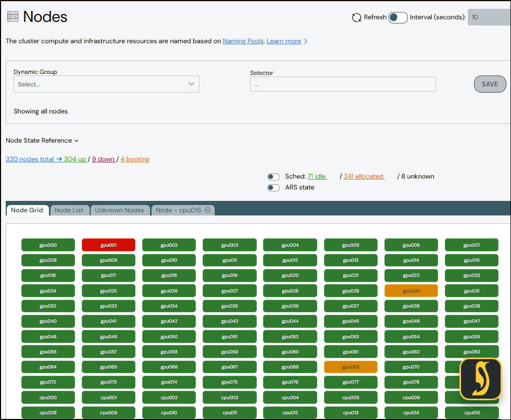This screenshot has width=511, height=420.
Task: Select node gpu050
Action: [169, 337]
